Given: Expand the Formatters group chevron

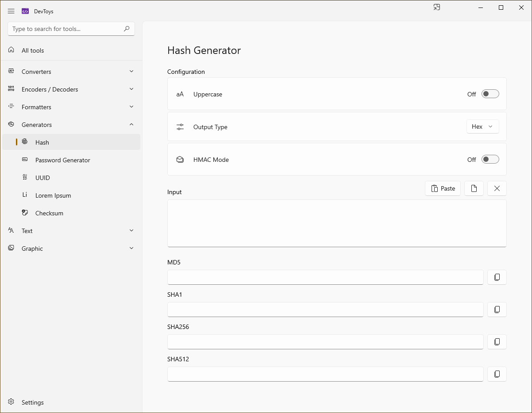Looking at the screenshot, I should point(131,107).
